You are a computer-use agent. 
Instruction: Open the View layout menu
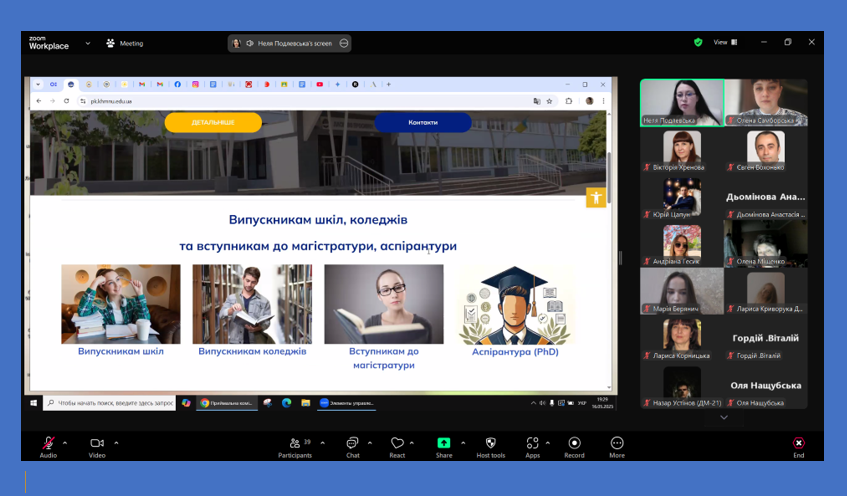(725, 42)
